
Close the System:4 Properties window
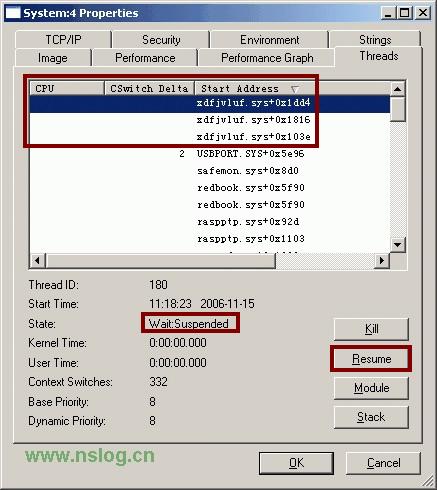(x=423, y=13)
